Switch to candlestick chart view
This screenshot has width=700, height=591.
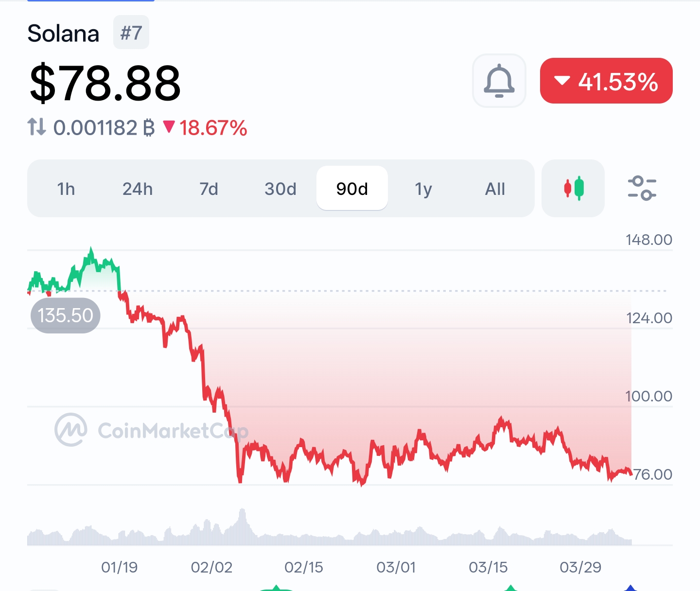point(573,188)
